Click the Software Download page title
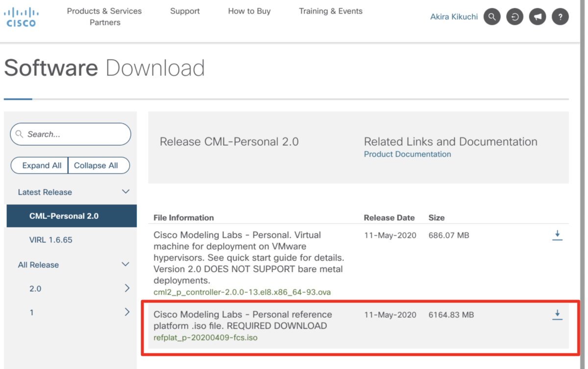Image resolution: width=588 pixels, height=369 pixels. pos(104,68)
